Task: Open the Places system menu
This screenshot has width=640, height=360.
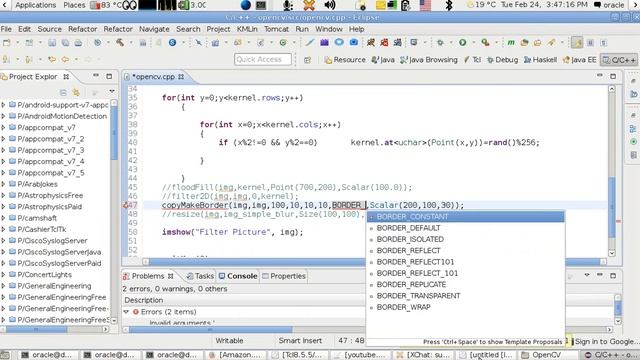Action: pyautogui.click(x=74, y=5)
